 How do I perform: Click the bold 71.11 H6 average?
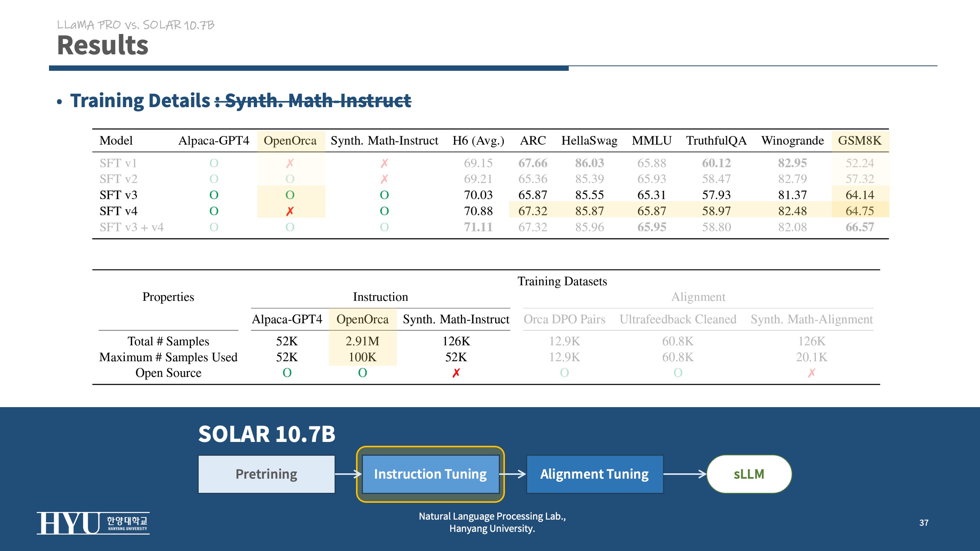(x=478, y=227)
